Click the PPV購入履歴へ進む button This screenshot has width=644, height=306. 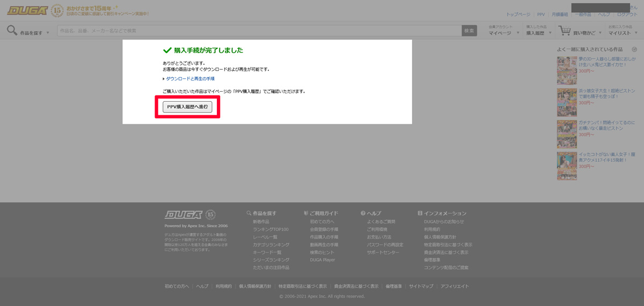click(187, 107)
